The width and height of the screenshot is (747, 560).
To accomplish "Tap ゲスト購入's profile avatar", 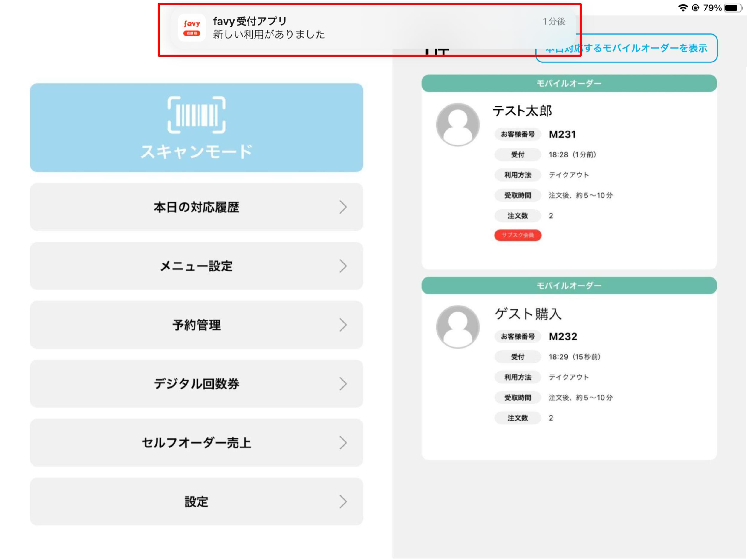I will [457, 327].
